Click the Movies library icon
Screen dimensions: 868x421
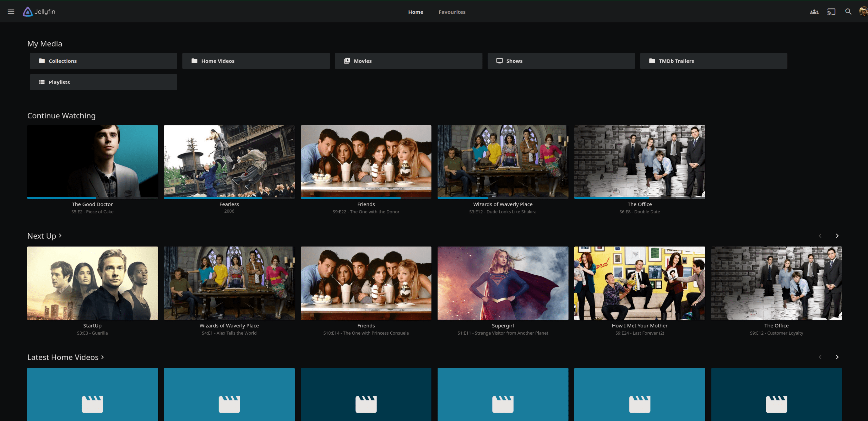coord(347,61)
